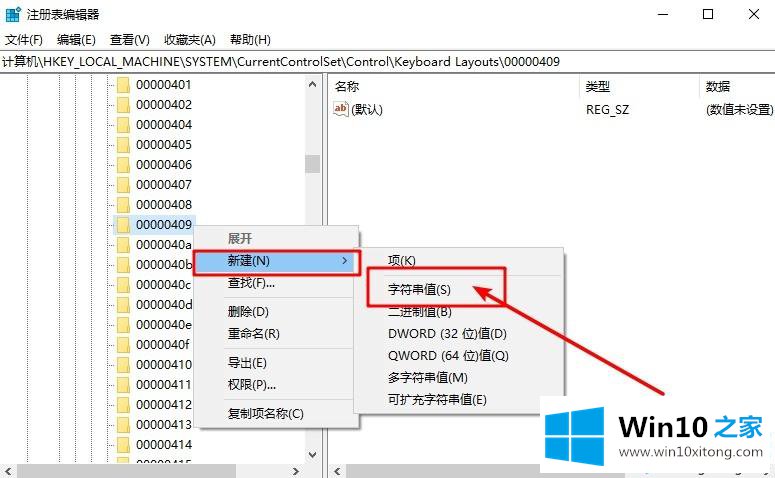Click the folder icon of key 00000405
This screenshot has height=478, width=775.
point(123,145)
